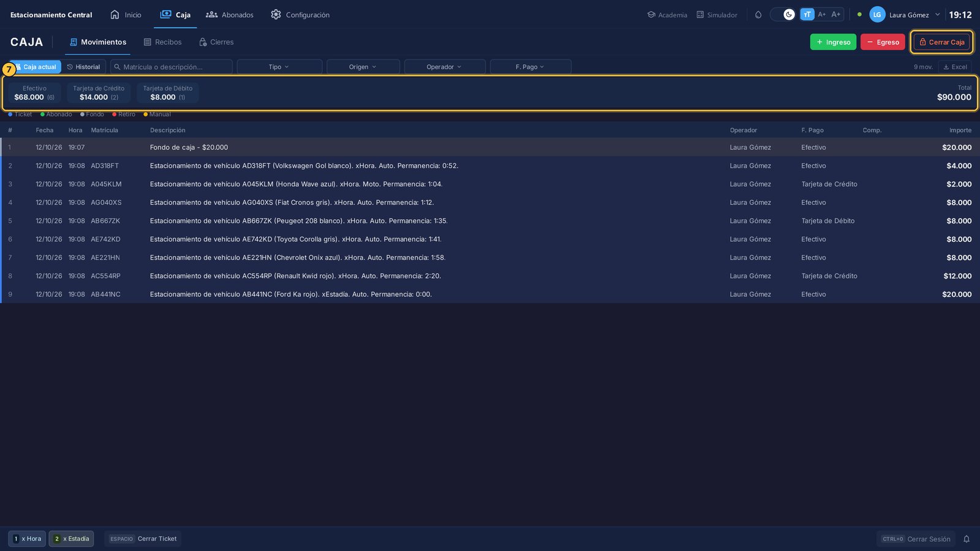Viewport: 980px width, 551px height.
Task: Click the green Ingreso button
Action: 833,42
